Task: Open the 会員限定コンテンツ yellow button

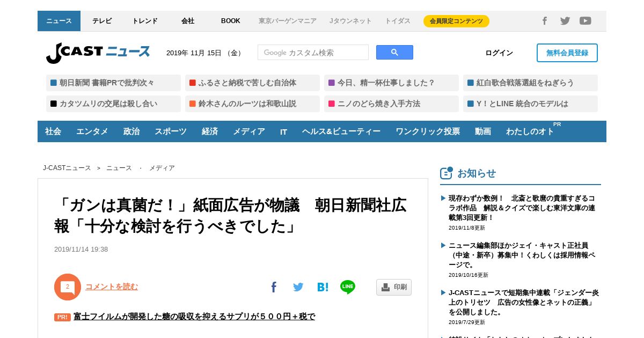Action: (456, 21)
